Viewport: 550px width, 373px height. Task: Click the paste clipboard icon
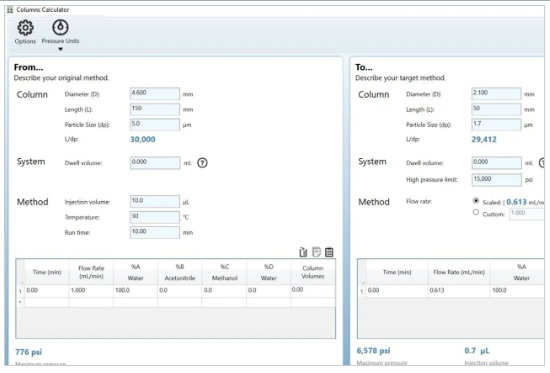point(329,252)
